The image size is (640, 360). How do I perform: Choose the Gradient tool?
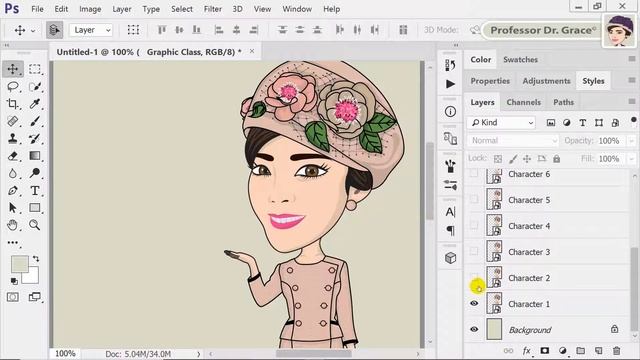[35, 156]
